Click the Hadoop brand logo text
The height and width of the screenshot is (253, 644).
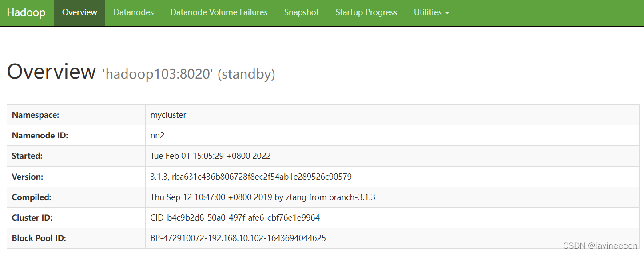(26, 12)
